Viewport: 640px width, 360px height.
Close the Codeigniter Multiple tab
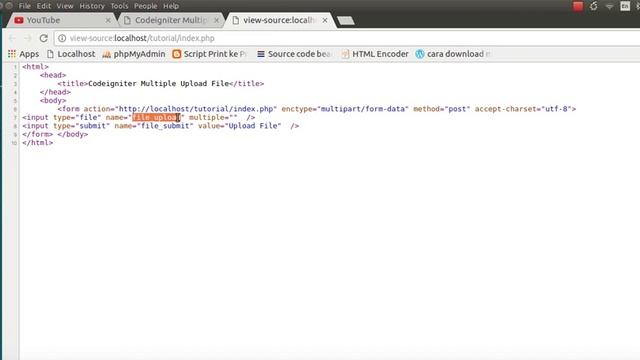(x=216, y=20)
